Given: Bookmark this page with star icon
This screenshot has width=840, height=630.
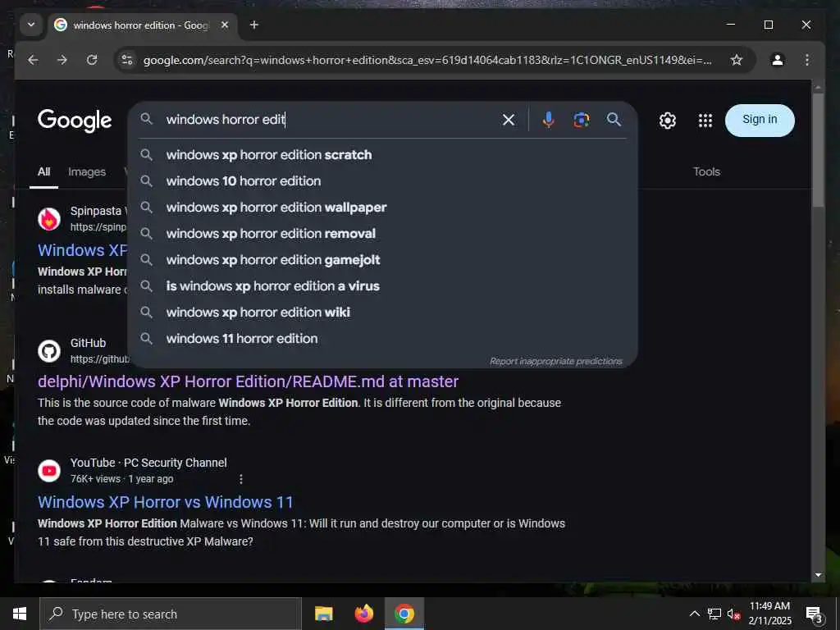Looking at the screenshot, I should tap(737, 60).
